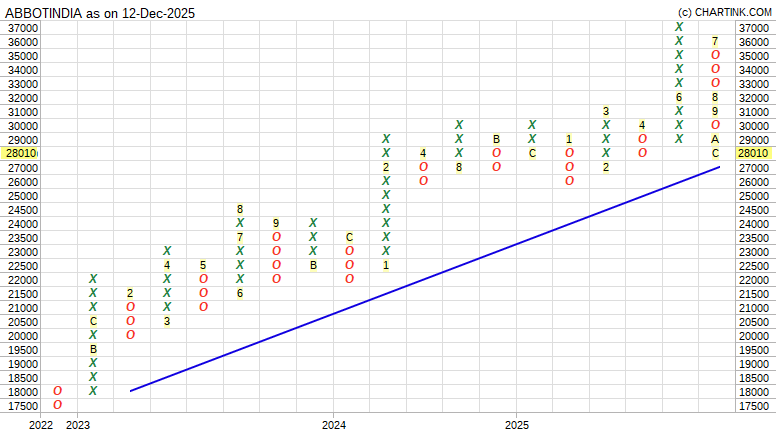Image resolution: width=778 pixels, height=442 pixels.
Task: Click the topmost green X at 37000
Action: coord(679,28)
